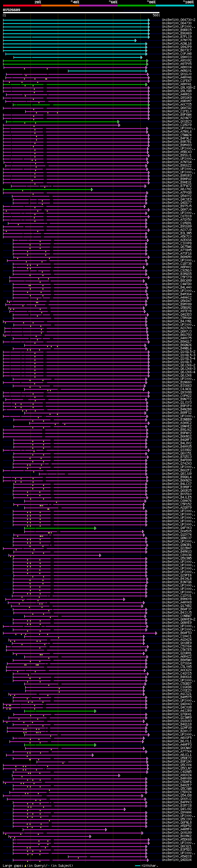Viewport: 197px width, 868px height.
Task: Select hit UniRef100_A7NTG4
Action: (177, 162)
